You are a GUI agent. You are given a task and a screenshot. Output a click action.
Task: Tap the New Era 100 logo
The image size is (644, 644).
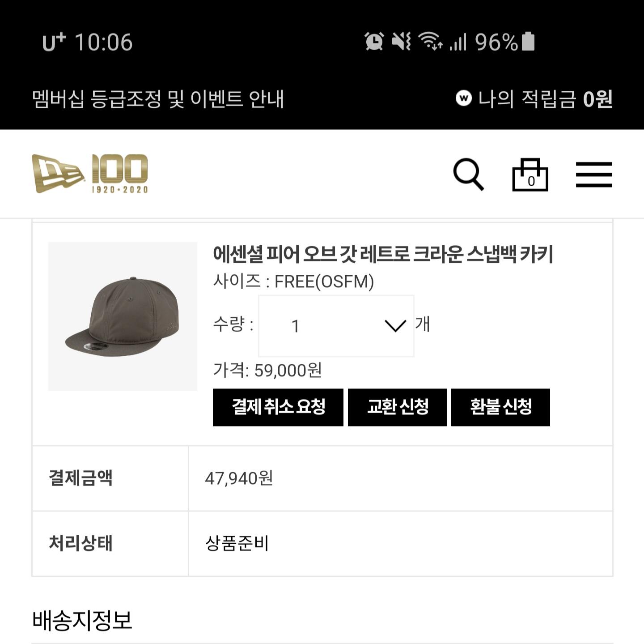[90, 174]
